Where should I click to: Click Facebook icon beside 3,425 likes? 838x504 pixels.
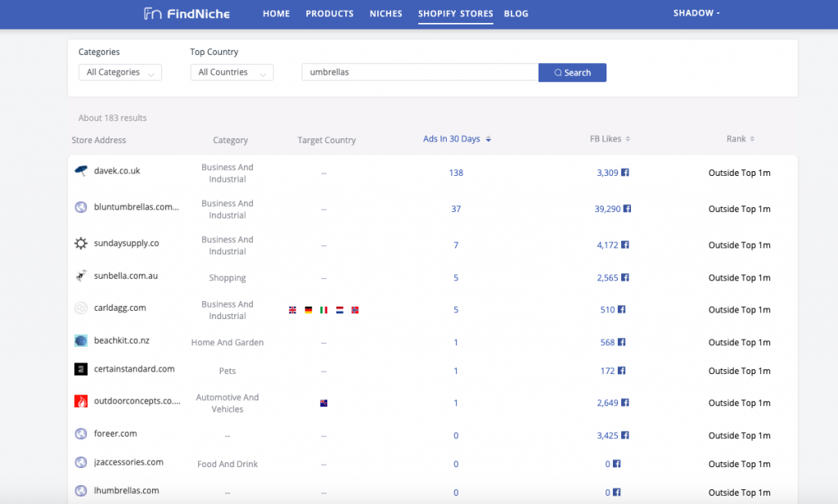click(x=624, y=435)
